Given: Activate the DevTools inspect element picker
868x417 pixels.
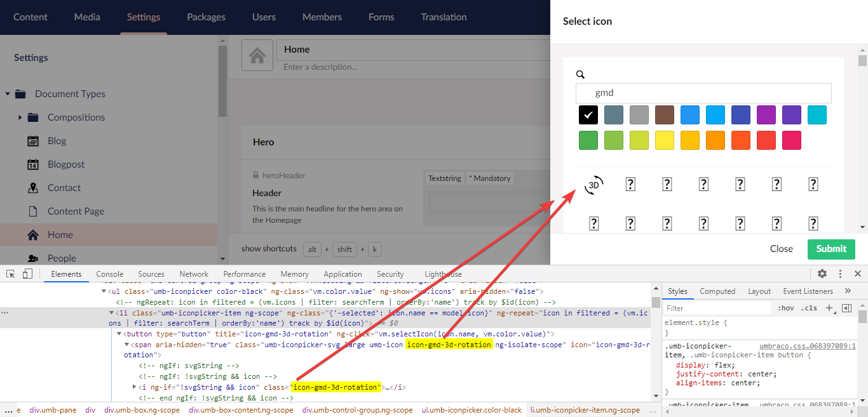Looking at the screenshot, I should tap(11, 274).
